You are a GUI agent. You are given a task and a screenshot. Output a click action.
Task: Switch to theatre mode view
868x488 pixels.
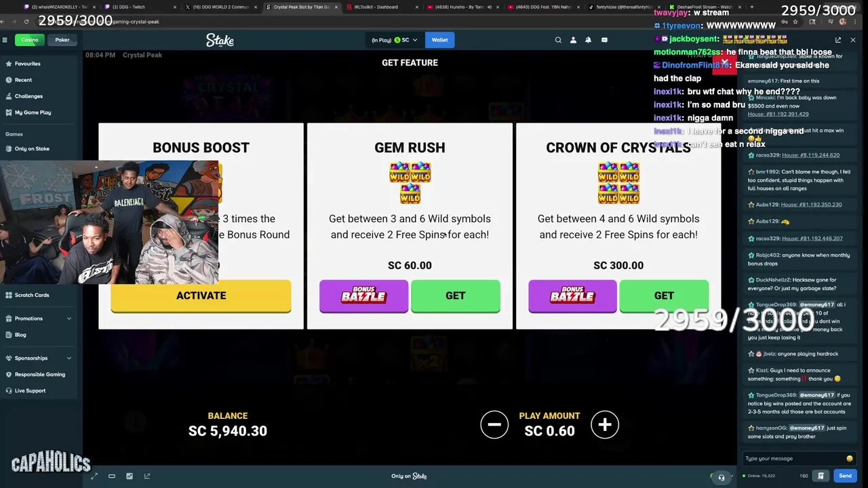[112, 476]
